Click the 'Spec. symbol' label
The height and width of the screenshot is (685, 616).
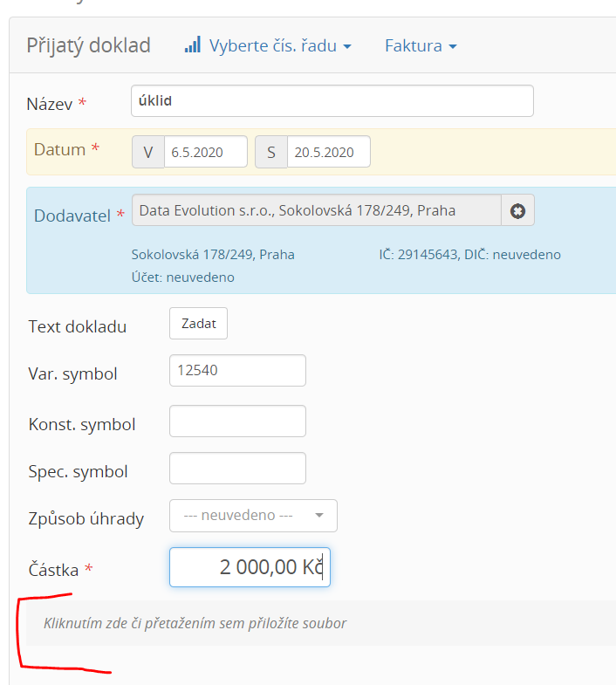(x=78, y=472)
